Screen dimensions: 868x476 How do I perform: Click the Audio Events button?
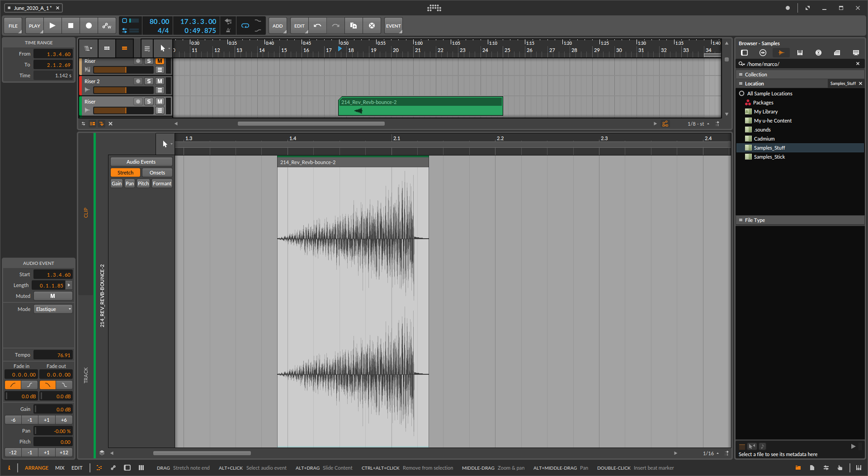pos(141,162)
